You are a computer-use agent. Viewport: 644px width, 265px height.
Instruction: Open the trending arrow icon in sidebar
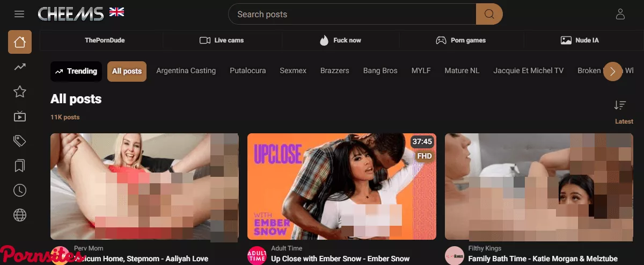20,67
